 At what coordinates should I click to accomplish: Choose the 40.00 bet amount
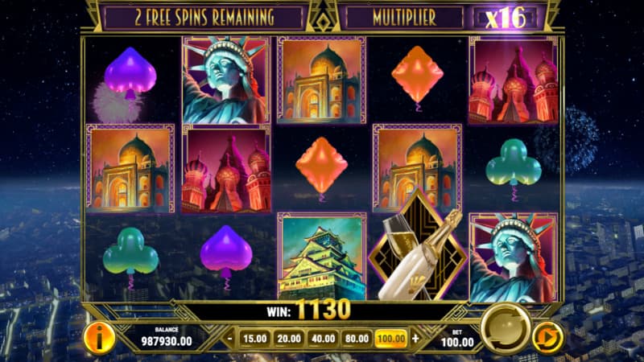click(323, 339)
